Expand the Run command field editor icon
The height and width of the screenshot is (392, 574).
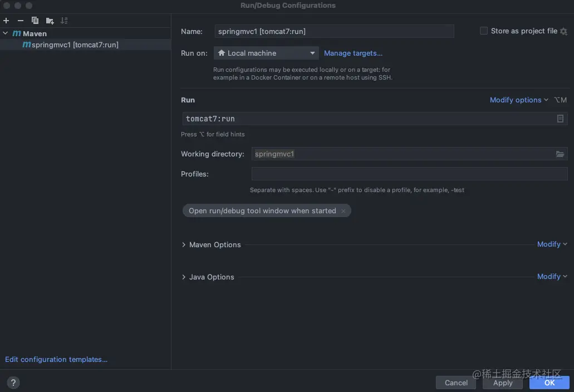click(x=560, y=119)
